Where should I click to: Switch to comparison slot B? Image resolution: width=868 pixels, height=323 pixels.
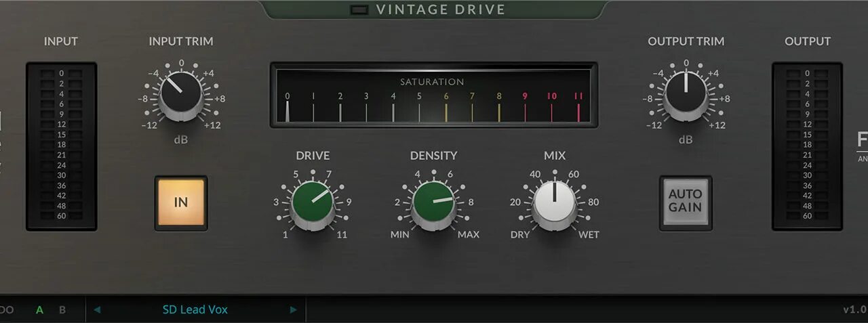tap(62, 310)
